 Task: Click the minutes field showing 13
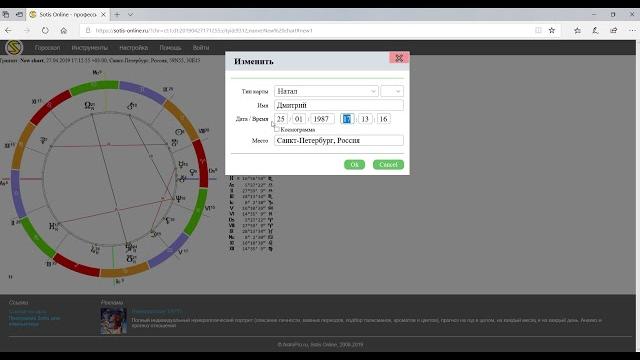coord(365,119)
